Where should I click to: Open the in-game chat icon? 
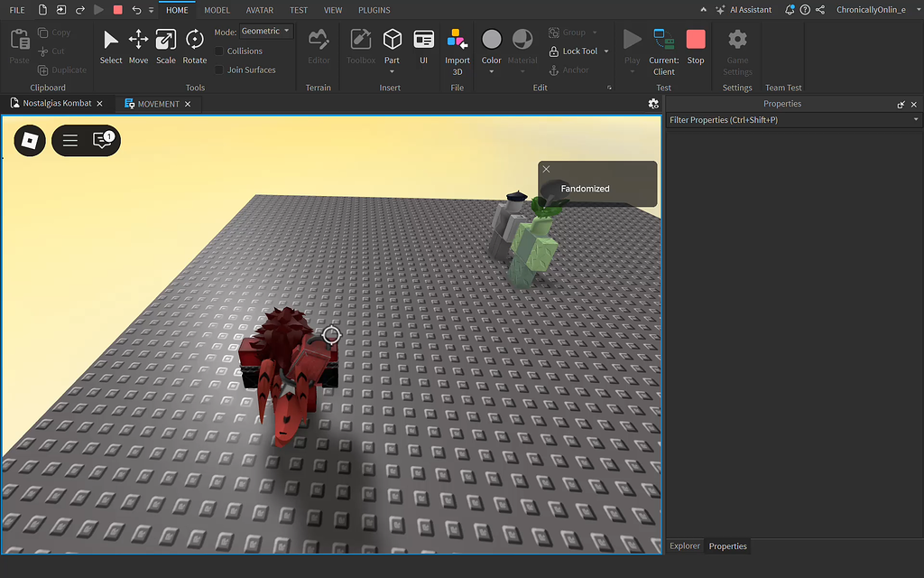pos(104,140)
